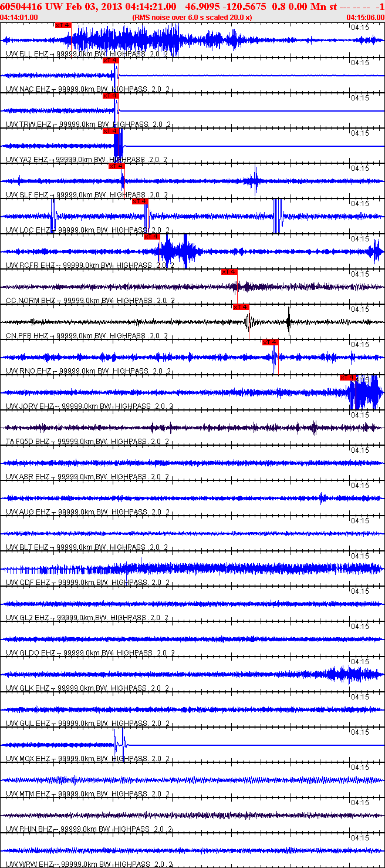Image resolution: width=385 pixels, height=868 pixels.
Task: Click the 'UW.WPW EHZ' station label
Action: pos(29,864)
